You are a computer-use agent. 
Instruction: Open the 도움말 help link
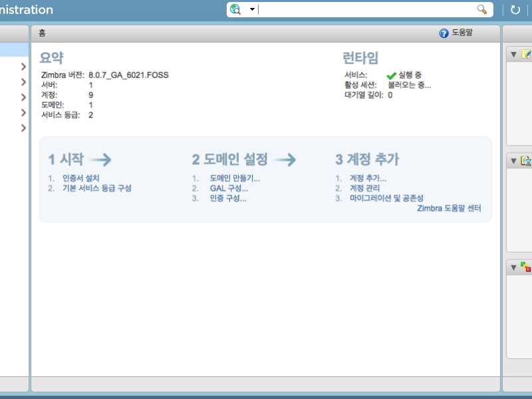pos(462,33)
